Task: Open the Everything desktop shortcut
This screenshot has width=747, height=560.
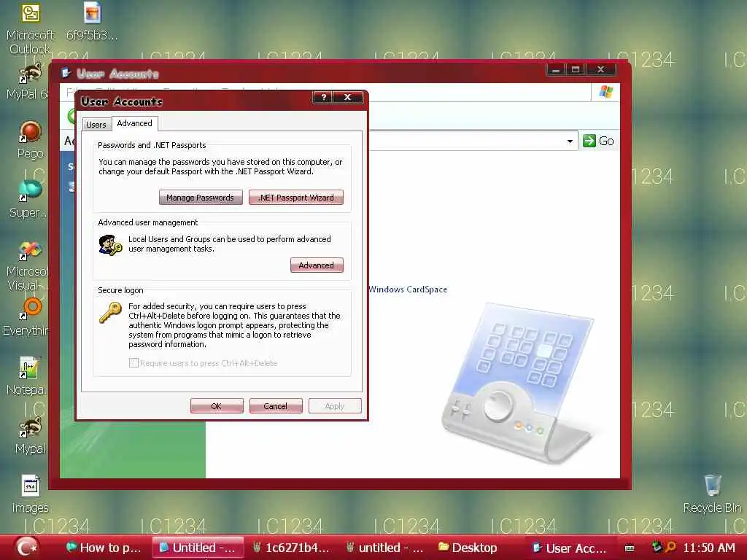Action: pyautogui.click(x=28, y=317)
